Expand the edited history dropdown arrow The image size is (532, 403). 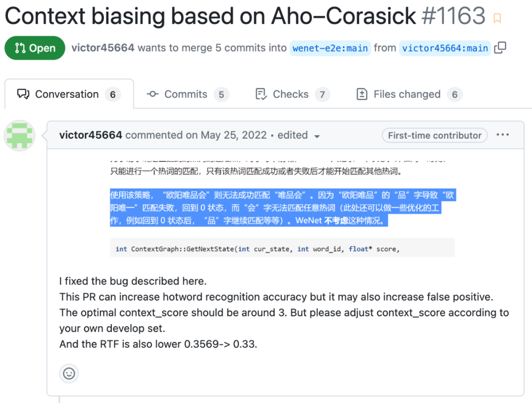point(317,136)
